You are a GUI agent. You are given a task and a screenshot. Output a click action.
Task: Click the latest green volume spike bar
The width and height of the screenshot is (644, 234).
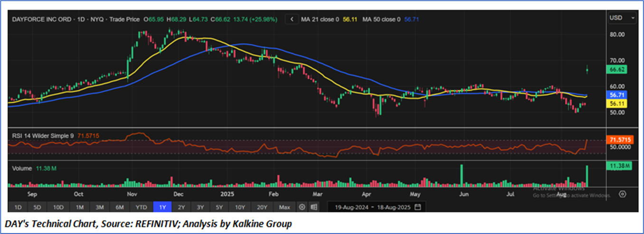coord(587,176)
